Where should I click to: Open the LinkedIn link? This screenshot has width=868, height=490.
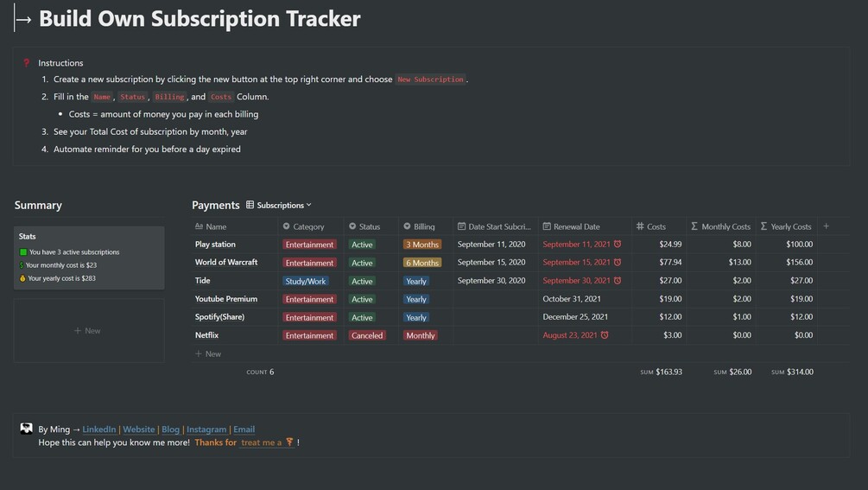99,430
